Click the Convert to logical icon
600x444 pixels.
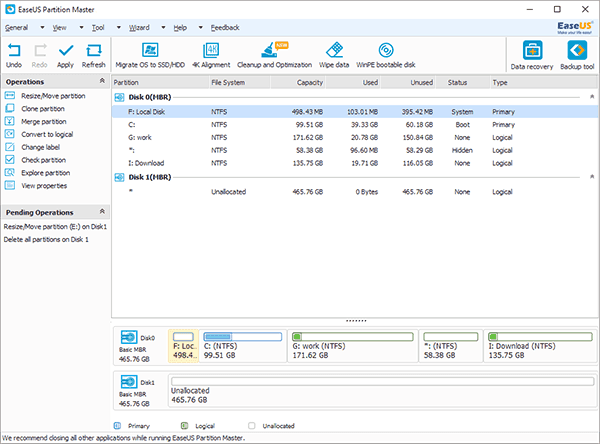click(x=10, y=134)
